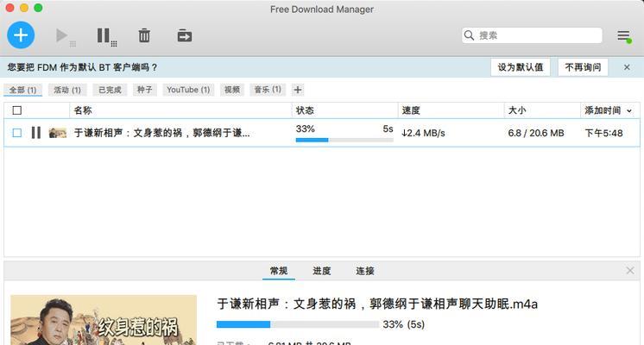Switch to 已完成 filter
Image resolution: width=644 pixels, height=345 pixels.
point(110,90)
